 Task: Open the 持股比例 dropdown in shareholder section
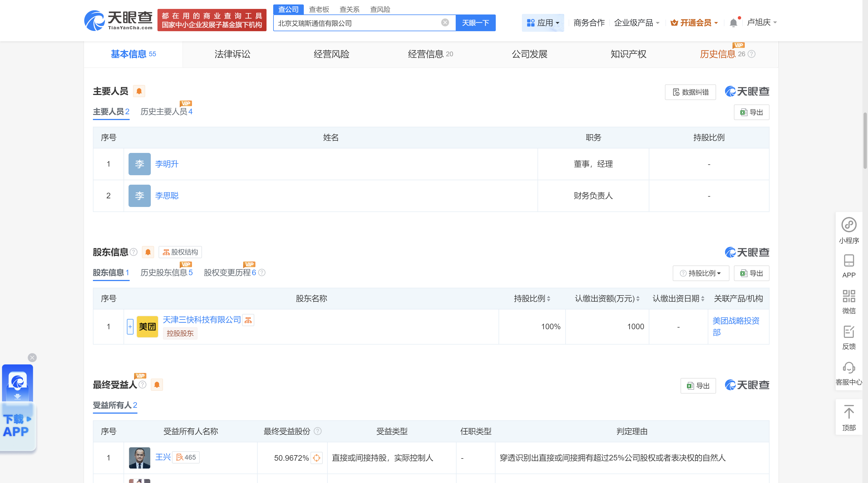pos(701,273)
